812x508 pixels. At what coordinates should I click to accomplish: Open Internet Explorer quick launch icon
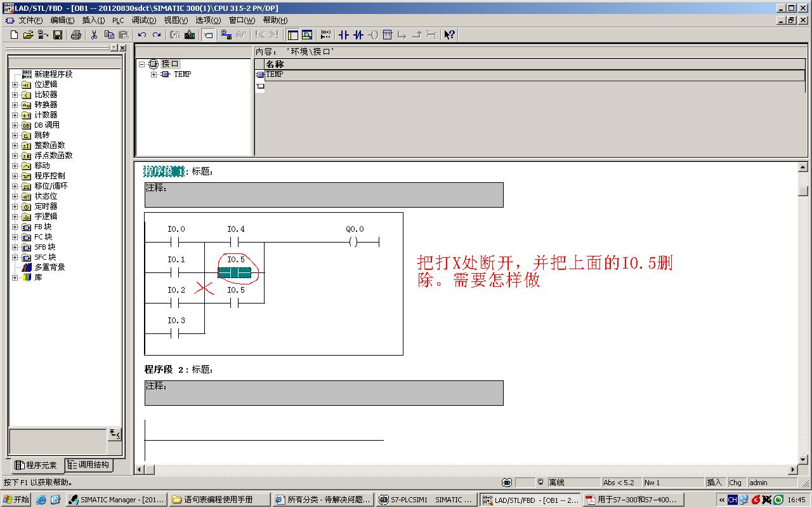41,500
